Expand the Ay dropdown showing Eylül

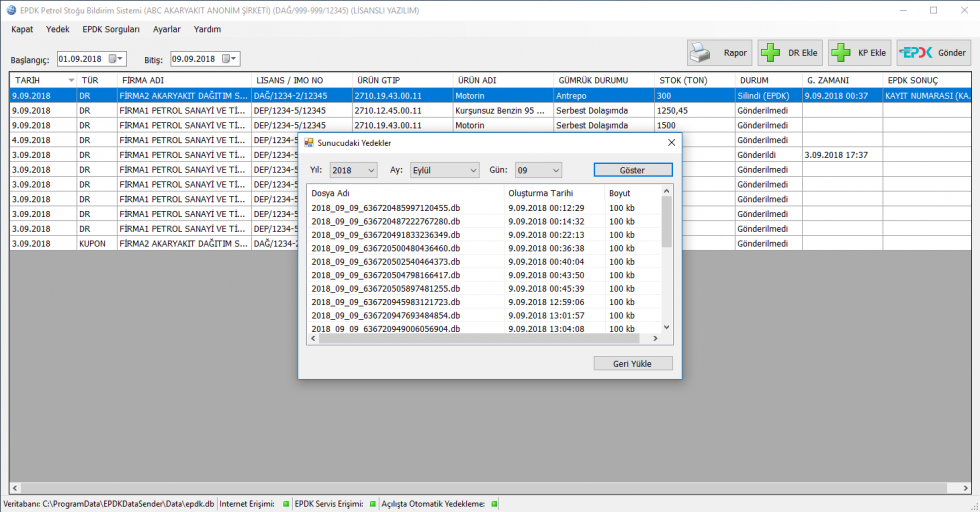(472, 171)
